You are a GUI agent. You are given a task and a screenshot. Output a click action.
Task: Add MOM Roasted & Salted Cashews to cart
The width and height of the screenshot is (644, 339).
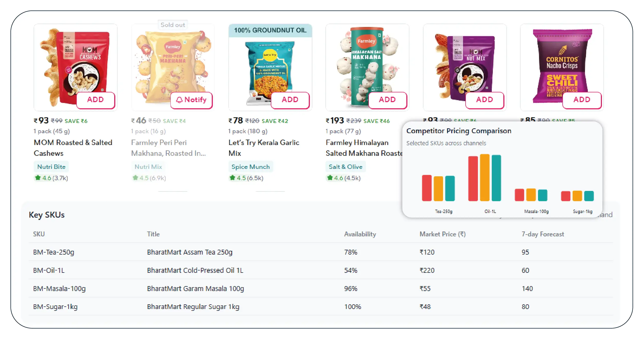(95, 100)
